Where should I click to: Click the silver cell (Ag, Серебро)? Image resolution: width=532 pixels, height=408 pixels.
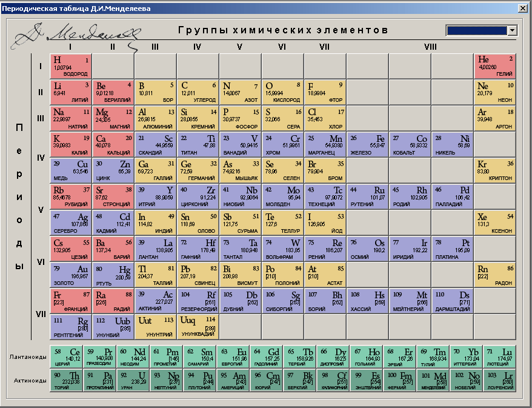71,222
